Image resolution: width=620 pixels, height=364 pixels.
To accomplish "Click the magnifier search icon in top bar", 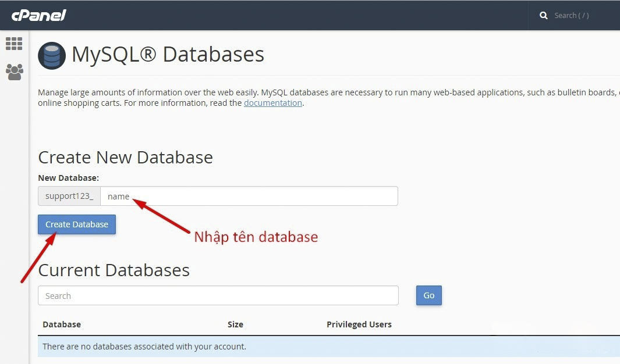I will coord(544,16).
